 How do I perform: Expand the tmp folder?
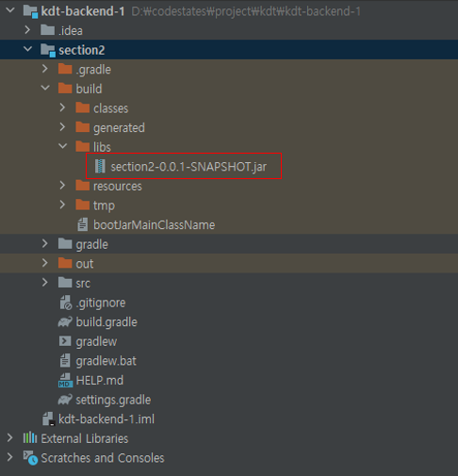[x=62, y=205]
